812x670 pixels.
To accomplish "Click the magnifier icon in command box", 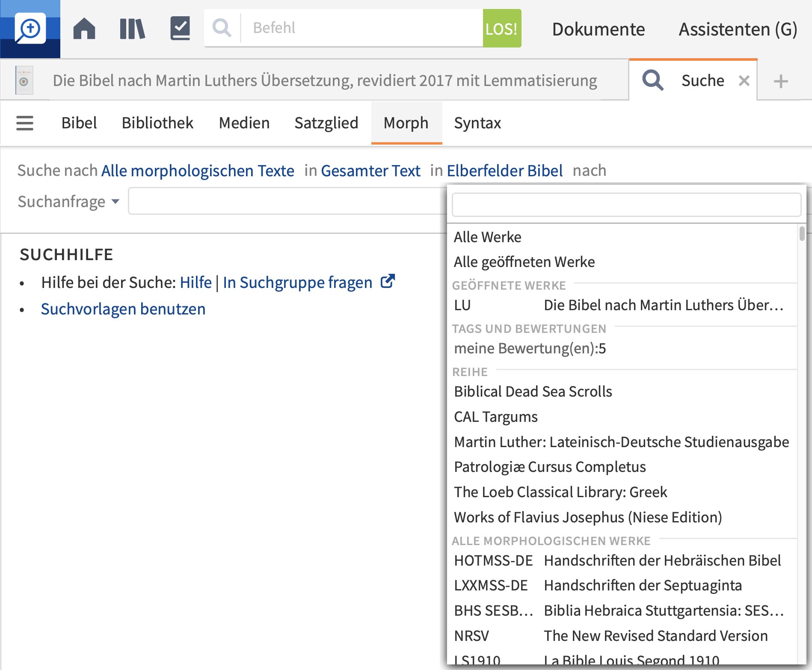I will click(x=222, y=28).
